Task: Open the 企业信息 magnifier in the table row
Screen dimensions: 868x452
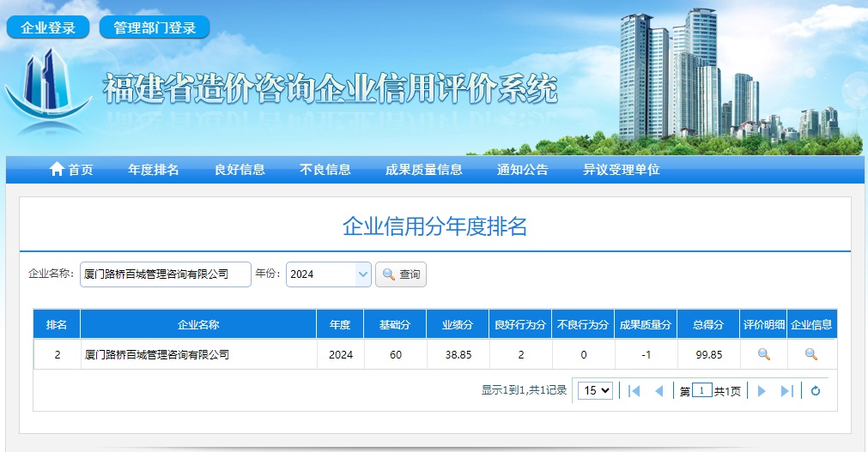Action: (811, 354)
